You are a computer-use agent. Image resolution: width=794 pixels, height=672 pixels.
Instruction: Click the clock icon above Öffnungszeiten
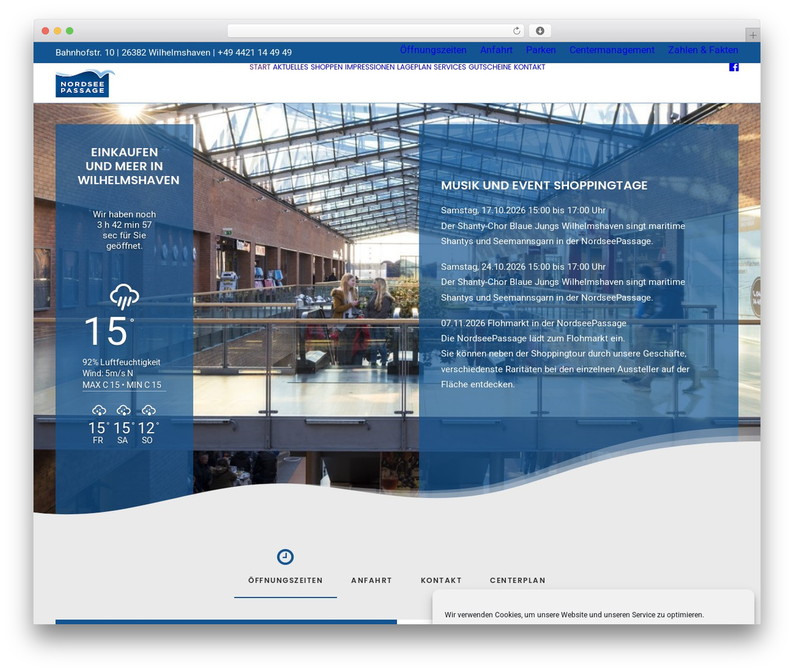(285, 557)
